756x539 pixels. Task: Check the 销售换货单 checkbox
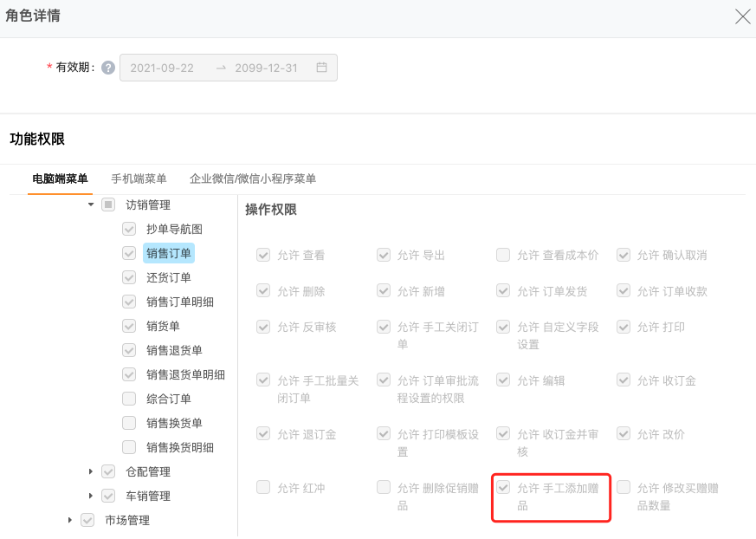pyautogui.click(x=129, y=423)
